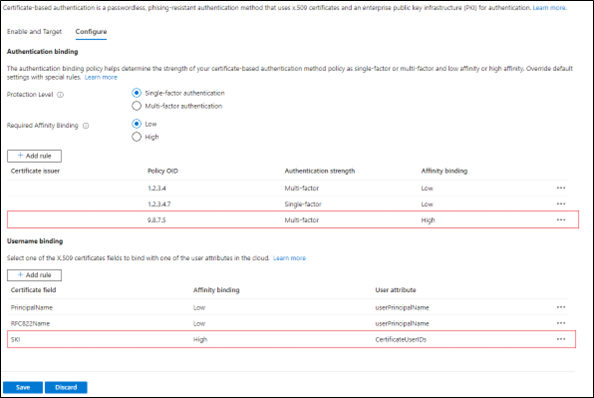Set required affinity binding to High

pos(136,137)
